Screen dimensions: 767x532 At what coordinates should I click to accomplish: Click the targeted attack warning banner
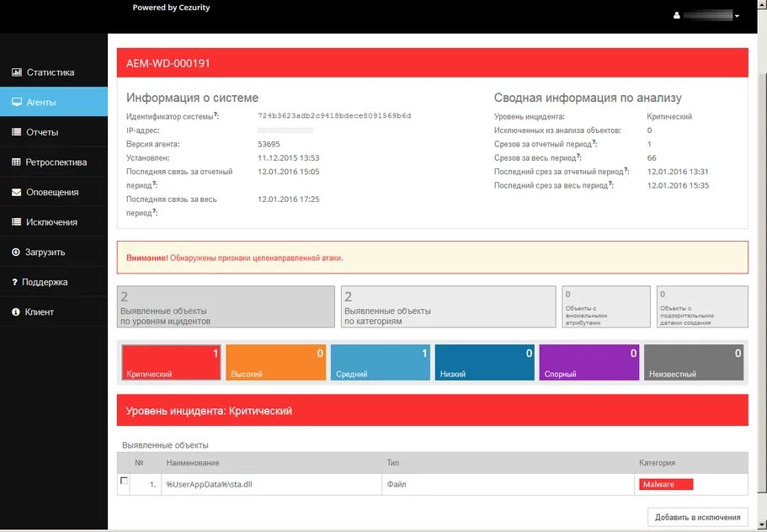[x=433, y=258]
